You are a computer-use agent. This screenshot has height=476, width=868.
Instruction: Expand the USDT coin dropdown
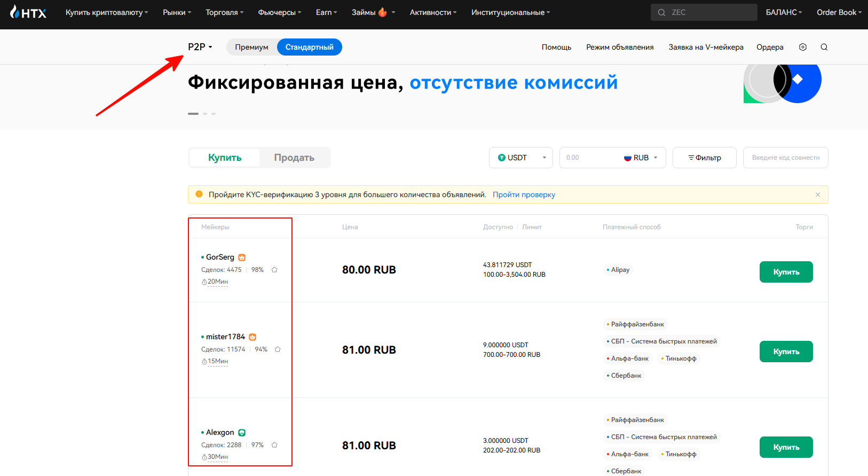click(520, 158)
